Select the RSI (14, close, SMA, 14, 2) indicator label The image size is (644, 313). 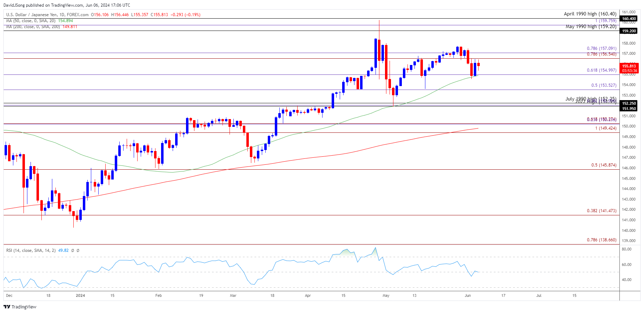click(31, 250)
